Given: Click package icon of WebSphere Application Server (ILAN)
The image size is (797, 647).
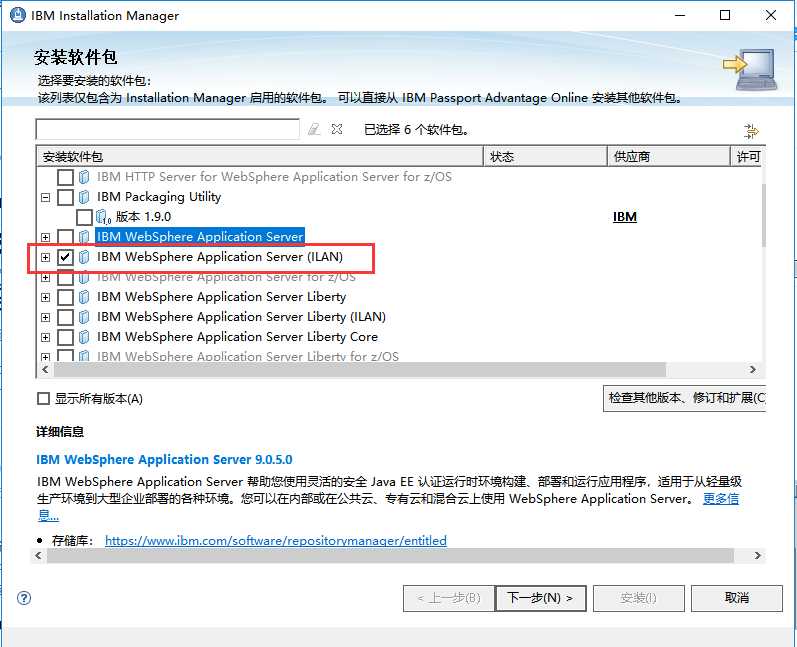Looking at the screenshot, I should click(x=84, y=257).
